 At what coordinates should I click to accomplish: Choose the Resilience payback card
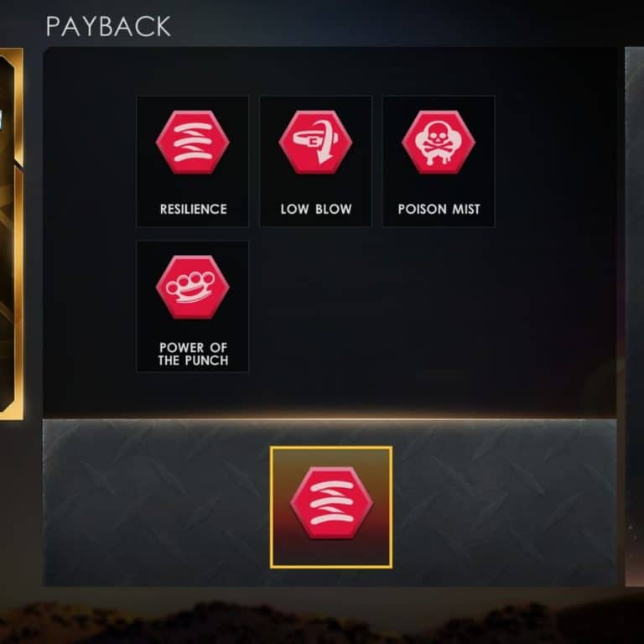(192, 161)
